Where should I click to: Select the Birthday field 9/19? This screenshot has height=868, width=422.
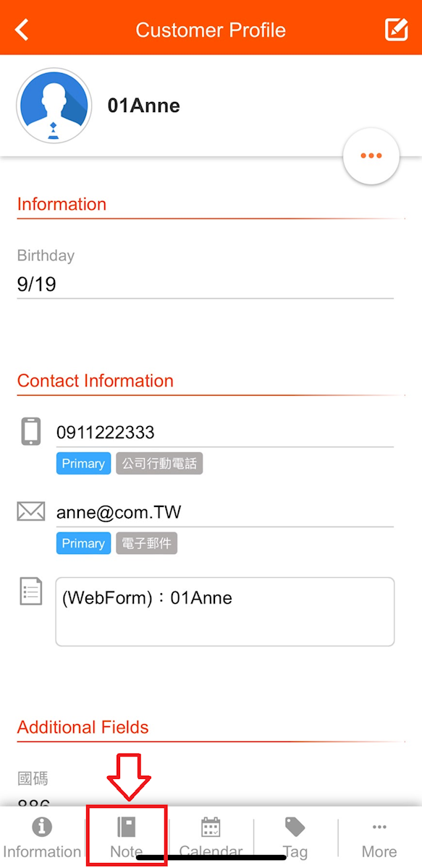point(206,284)
